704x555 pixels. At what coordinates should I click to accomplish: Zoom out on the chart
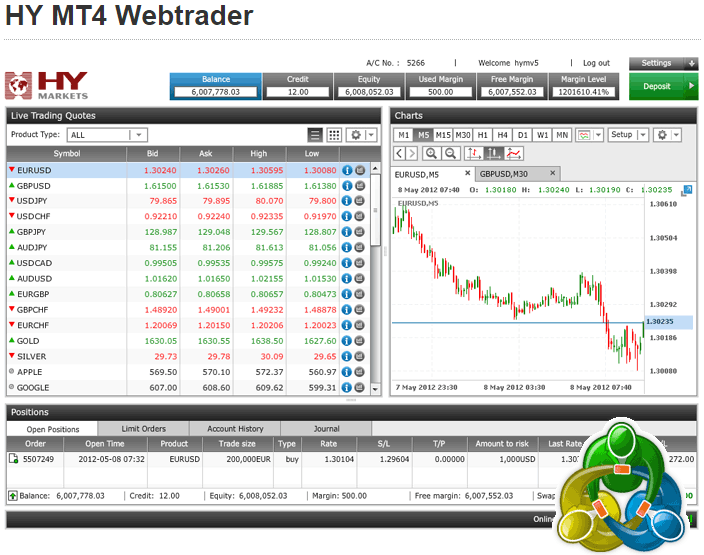pos(450,154)
